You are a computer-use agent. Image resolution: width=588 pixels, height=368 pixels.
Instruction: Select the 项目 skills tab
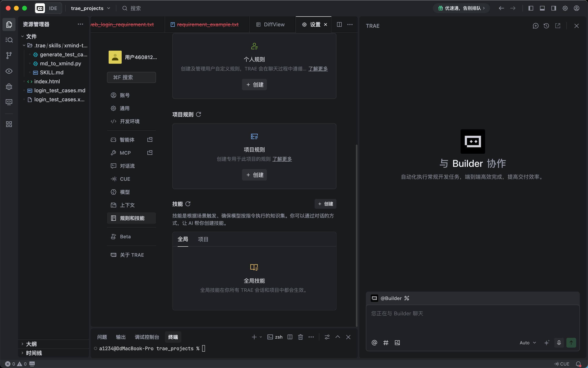tap(203, 239)
